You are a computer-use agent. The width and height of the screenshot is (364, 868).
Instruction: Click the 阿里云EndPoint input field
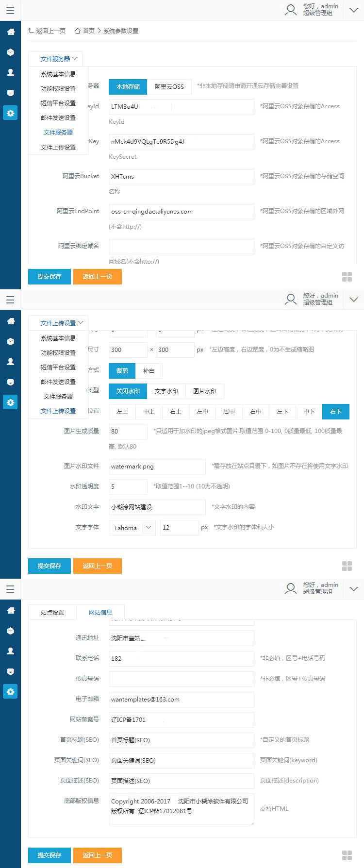point(182,211)
